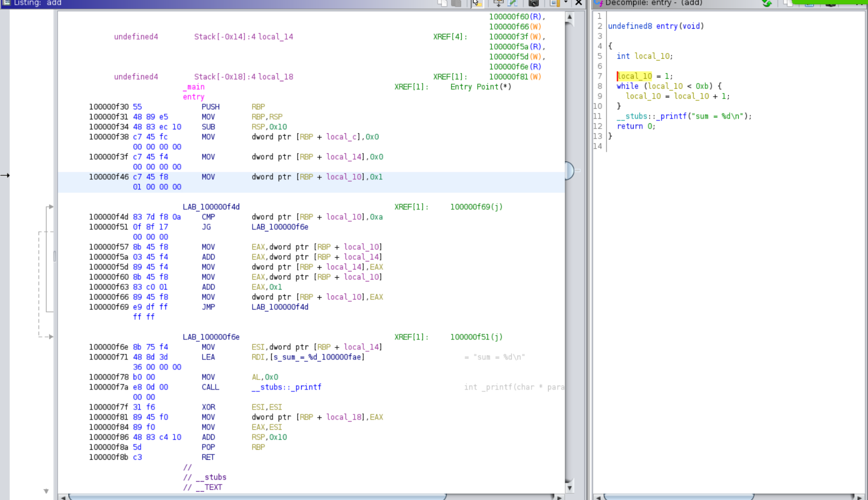
Task: Click the Copy icon in the Decompile toolbar
Action: point(788,3)
